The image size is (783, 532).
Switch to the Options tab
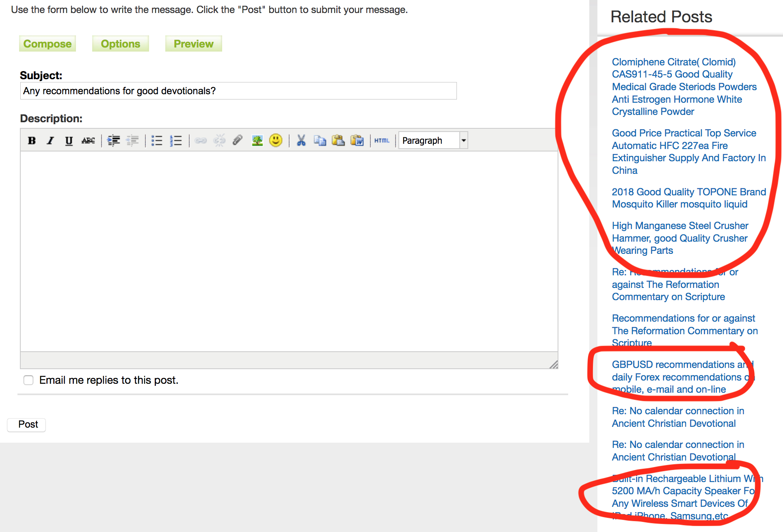click(120, 44)
